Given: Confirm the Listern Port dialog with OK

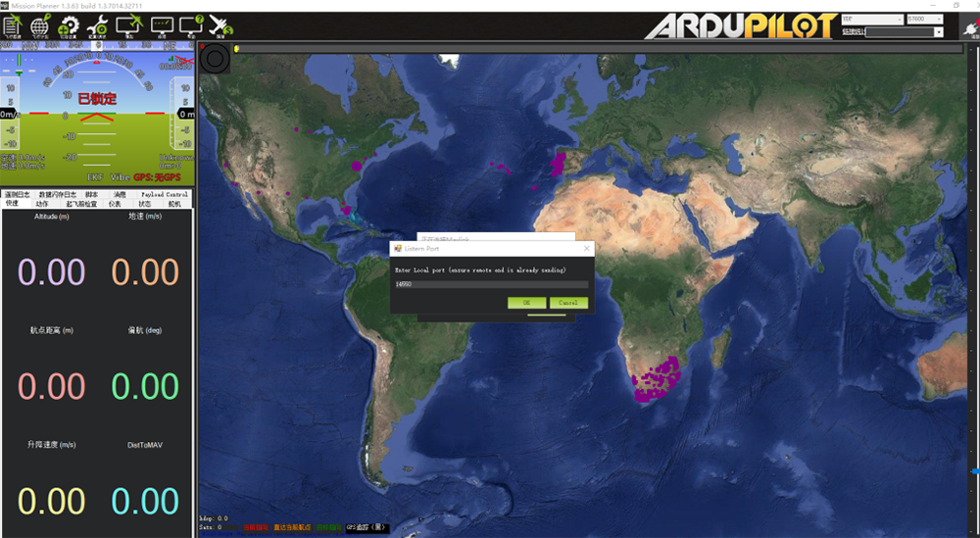Looking at the screenshot, I should [526, 303].
